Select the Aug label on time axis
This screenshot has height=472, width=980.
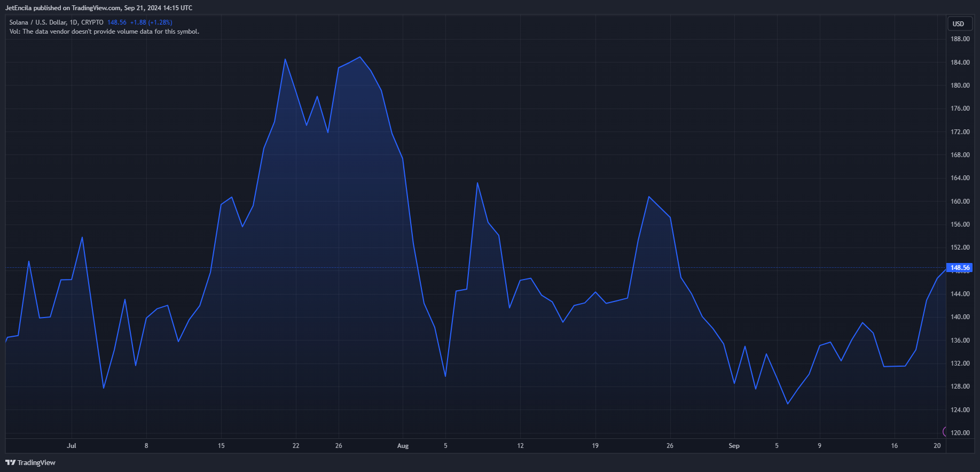403,446
